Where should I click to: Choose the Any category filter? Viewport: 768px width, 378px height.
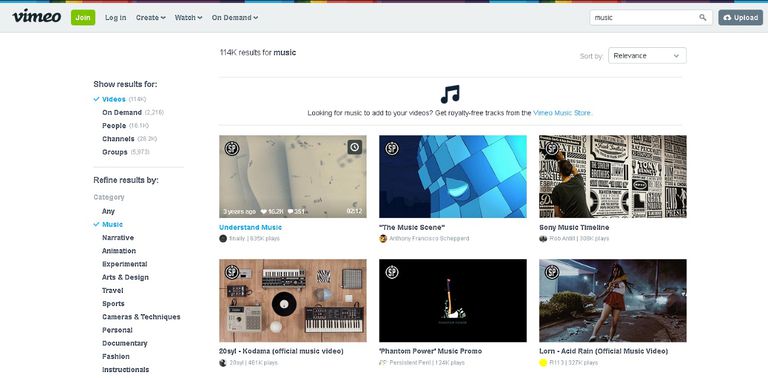pos(108,211)
